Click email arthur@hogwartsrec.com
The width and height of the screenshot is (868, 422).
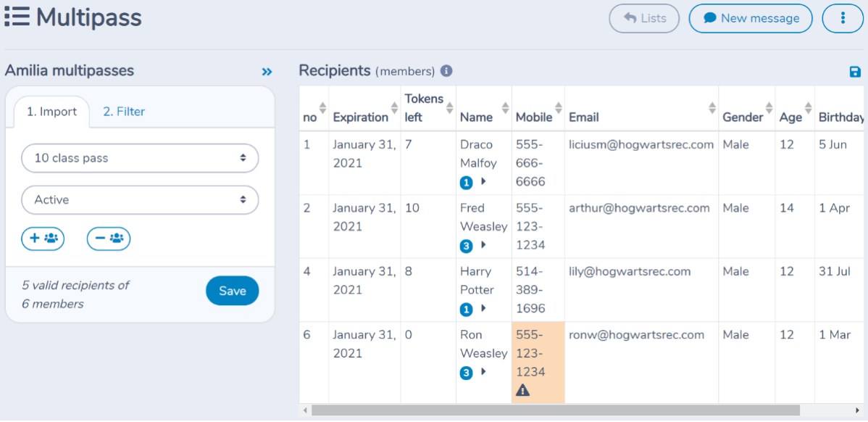point(639,209)
